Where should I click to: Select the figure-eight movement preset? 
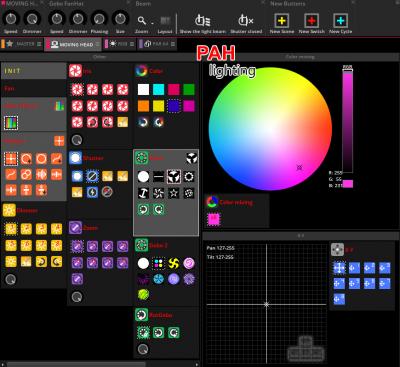(26, 174)
